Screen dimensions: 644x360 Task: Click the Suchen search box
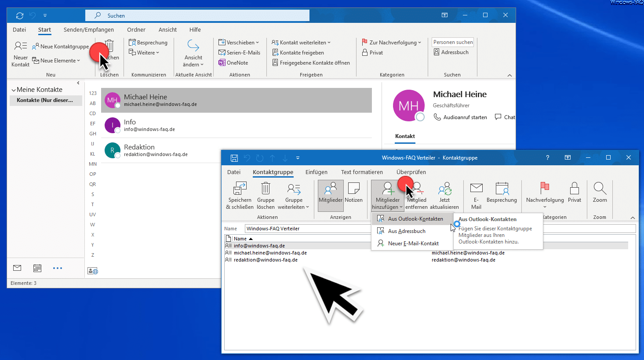coord(197,15)
